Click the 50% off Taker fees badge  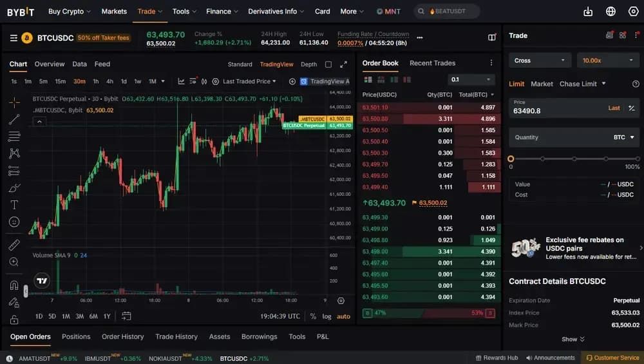[x=104, y=38]
